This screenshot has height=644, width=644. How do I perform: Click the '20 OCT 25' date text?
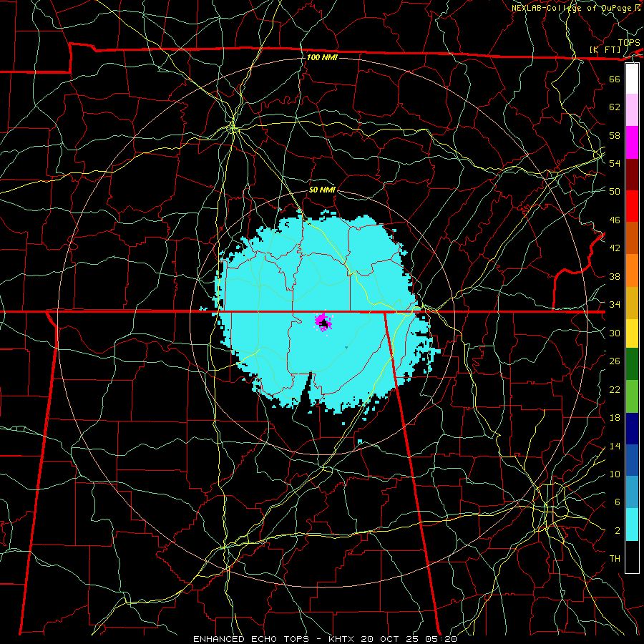390,639
